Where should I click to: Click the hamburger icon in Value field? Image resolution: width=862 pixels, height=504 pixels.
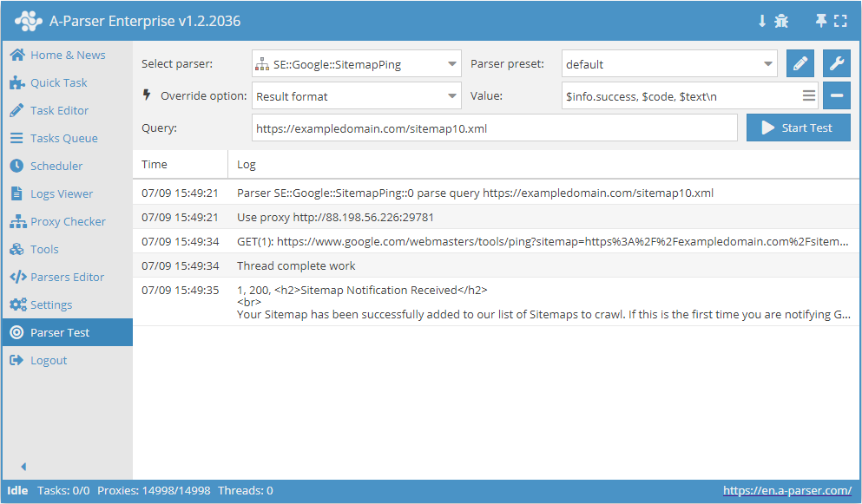(808, 95)
